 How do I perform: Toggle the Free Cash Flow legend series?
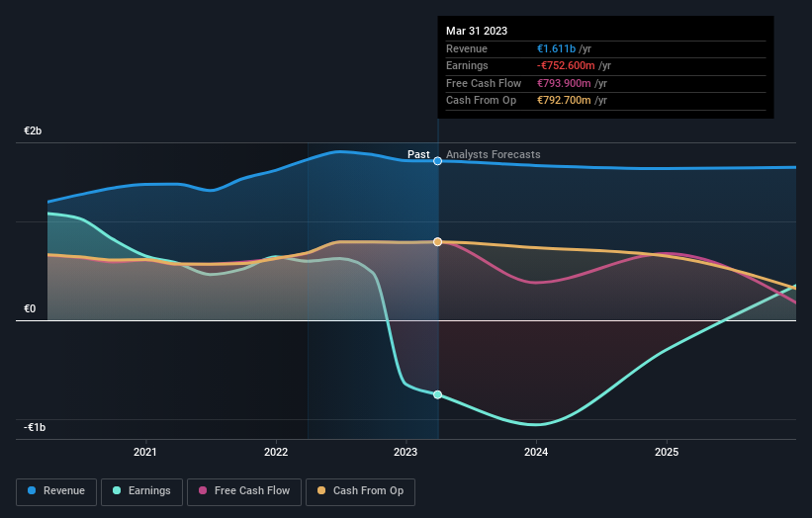click(244, 491)
